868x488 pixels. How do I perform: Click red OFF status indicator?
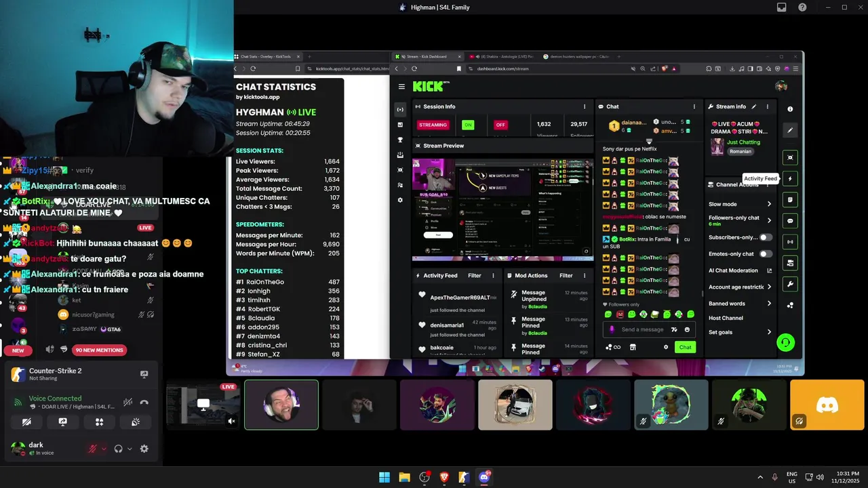500,125
